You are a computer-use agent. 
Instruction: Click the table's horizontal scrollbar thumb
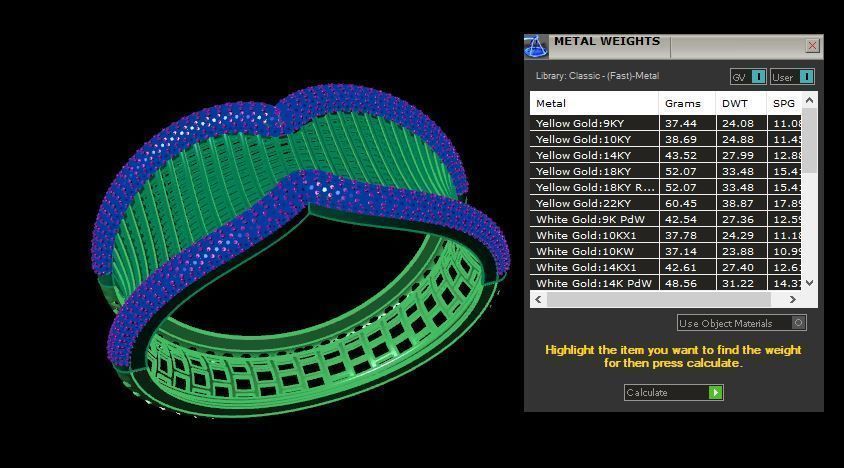point(659,299)
